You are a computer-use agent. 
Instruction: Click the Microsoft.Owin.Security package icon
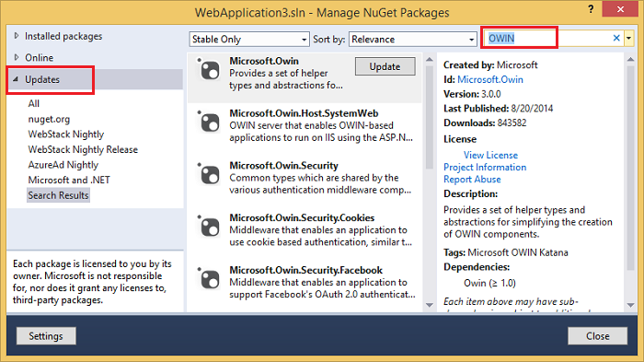click(209, 174)
